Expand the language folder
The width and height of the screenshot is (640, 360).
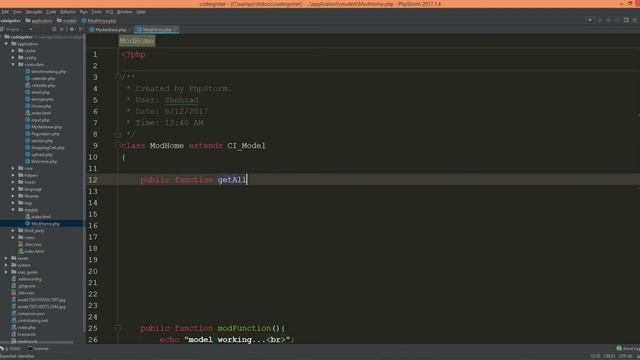pyautogui.click(x=13, y=189)
